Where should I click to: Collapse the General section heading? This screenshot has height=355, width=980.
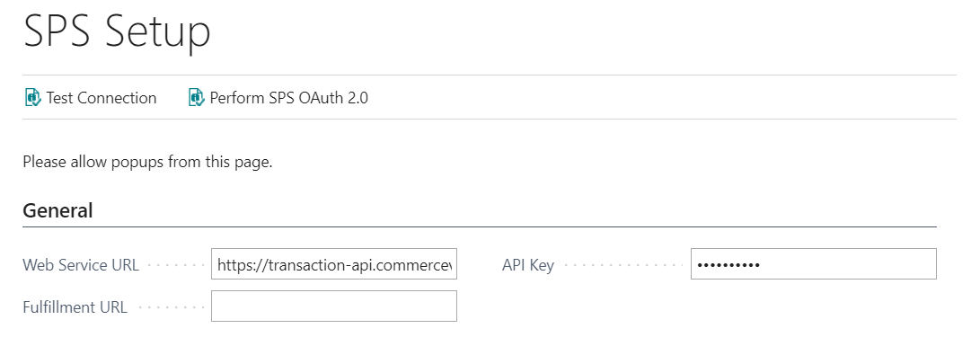[x=57, y=210]
